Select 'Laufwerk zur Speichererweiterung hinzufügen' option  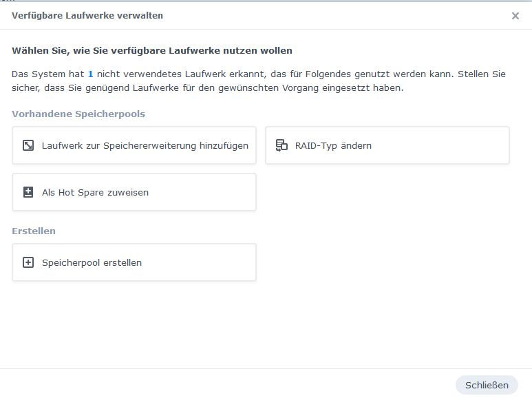coord(145,145)
